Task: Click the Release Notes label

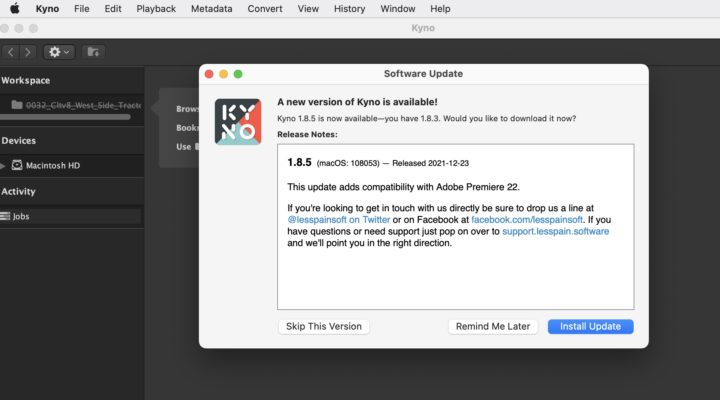Action: [307, 135]
